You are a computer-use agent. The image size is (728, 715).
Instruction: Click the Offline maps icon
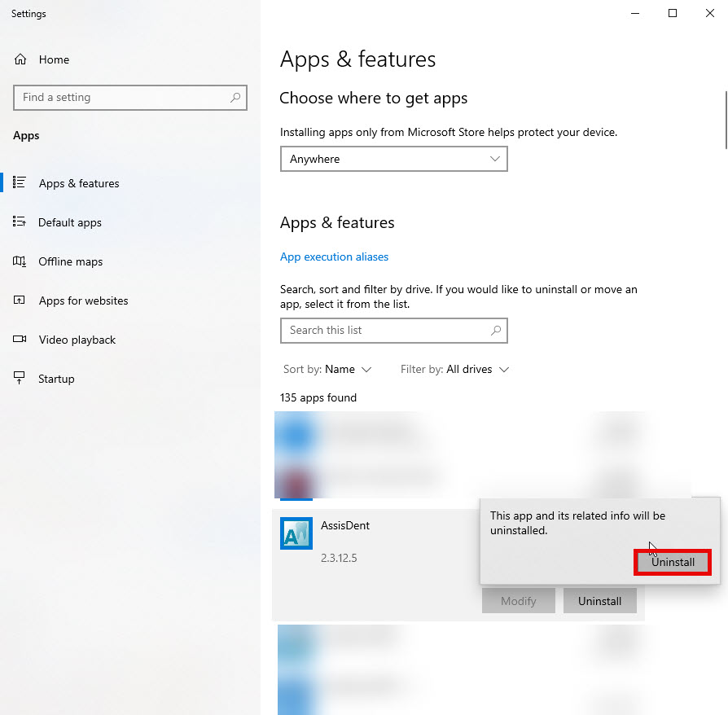pos(19,261)
